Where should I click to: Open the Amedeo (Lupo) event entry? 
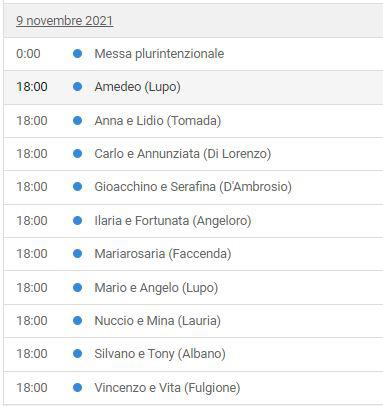point(137,87)
